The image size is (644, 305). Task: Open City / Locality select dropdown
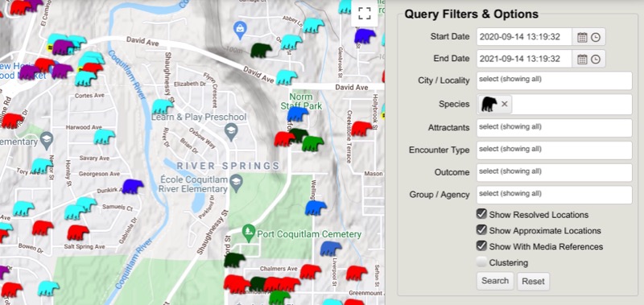(x=554, y=80)
